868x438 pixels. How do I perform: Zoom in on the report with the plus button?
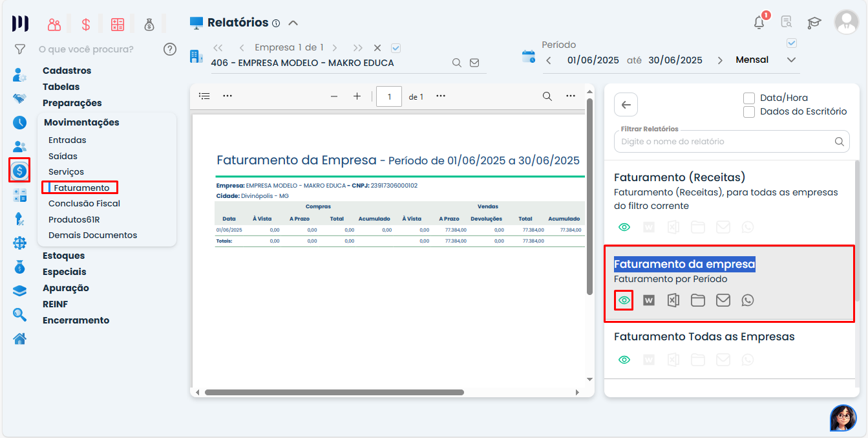coord(357,96)
